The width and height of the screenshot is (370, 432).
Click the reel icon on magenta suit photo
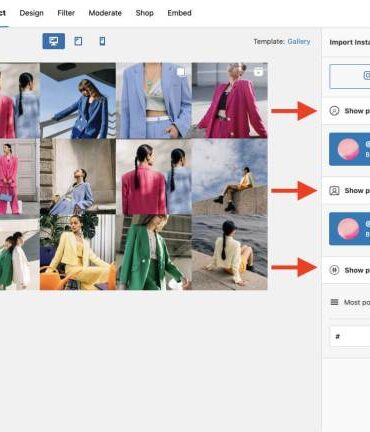point(258,71)
